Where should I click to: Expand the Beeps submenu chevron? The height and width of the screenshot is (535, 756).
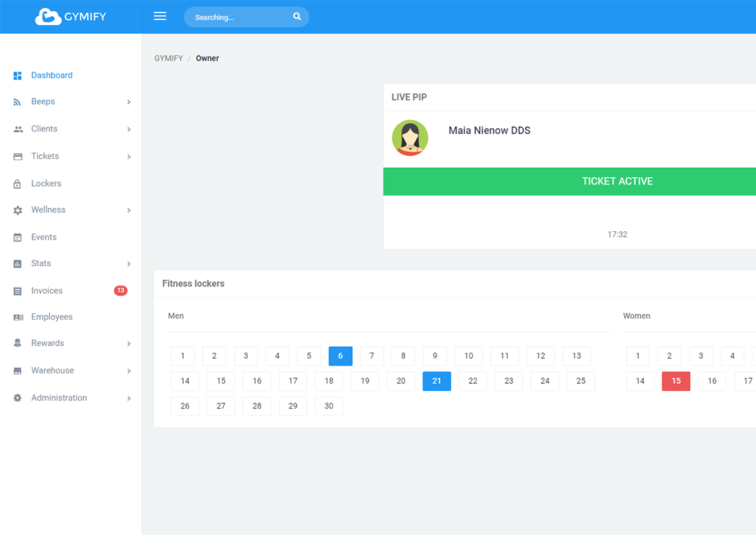(x=129, y=102)
